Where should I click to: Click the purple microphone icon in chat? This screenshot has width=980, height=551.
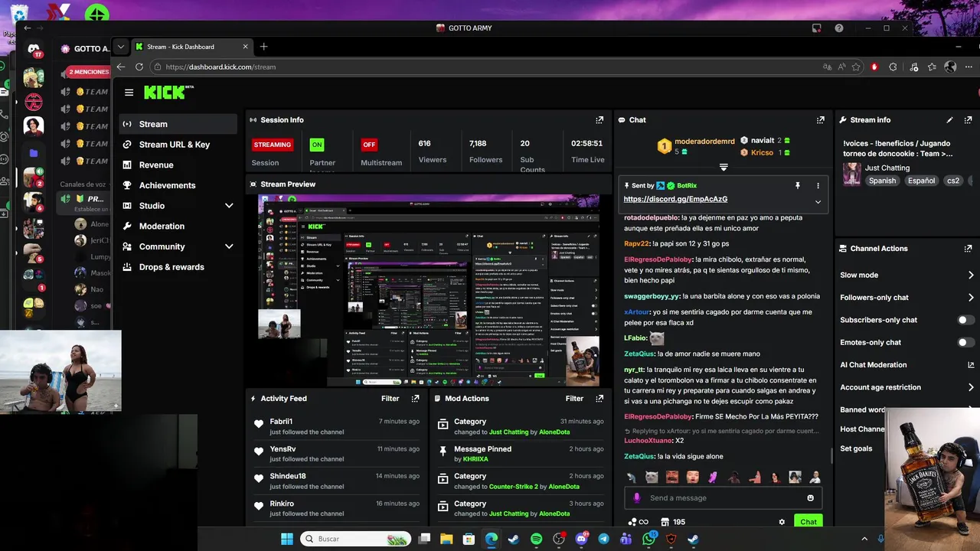(x=637, y=498)
